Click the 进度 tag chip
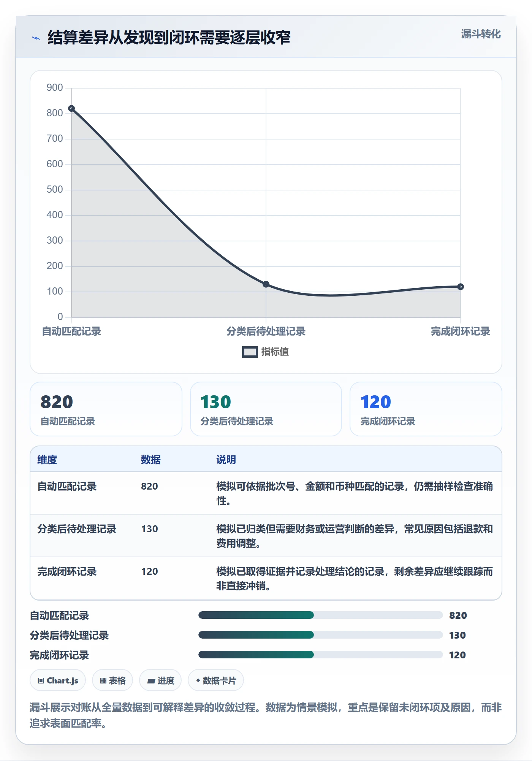532x761 pixels. pyautogui.click(x=160, y=680)
